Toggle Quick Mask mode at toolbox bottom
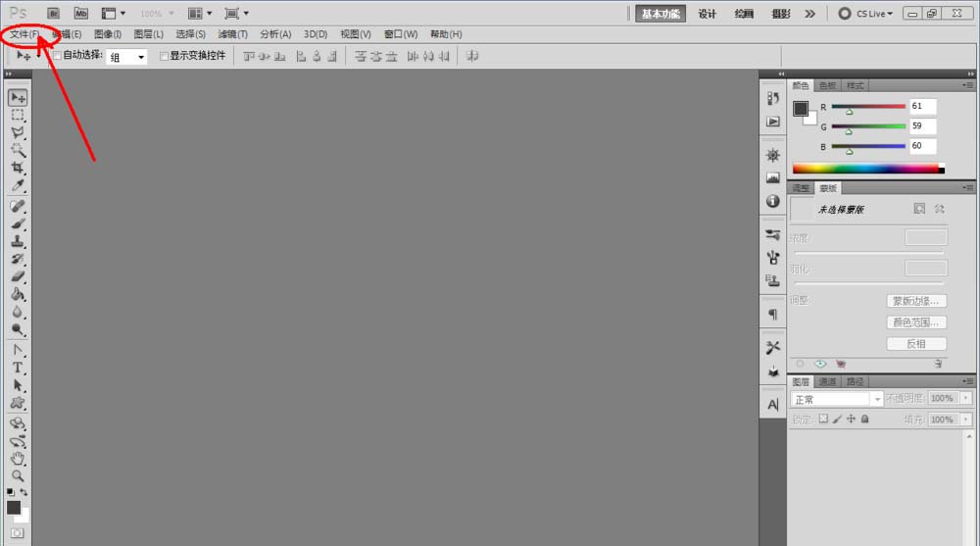 (x=17, y=533)
